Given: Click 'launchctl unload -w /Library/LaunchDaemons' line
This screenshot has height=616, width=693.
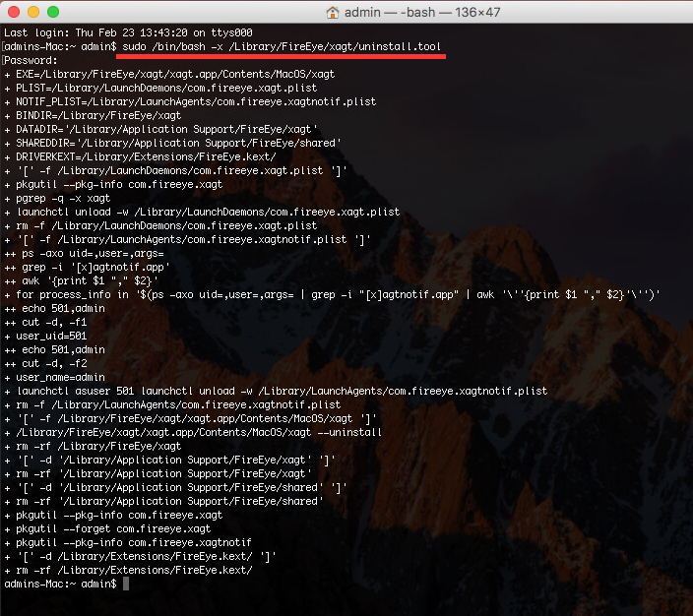Looking at the screenshot, I should tap(202, 212).
